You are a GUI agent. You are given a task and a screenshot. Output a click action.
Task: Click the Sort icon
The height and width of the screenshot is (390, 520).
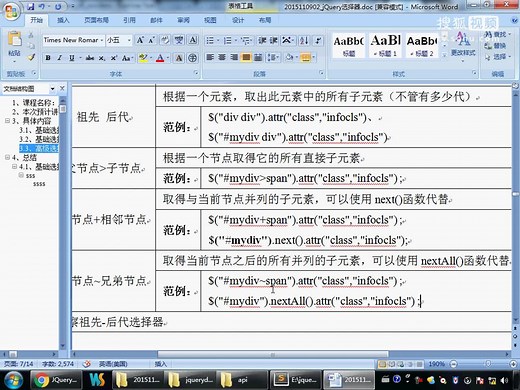(304, 40)
